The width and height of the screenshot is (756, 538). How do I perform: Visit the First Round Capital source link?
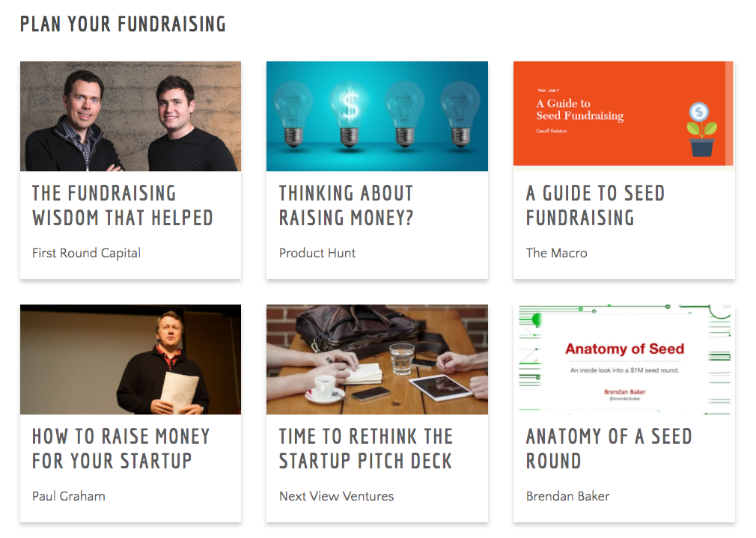point(86,253)
